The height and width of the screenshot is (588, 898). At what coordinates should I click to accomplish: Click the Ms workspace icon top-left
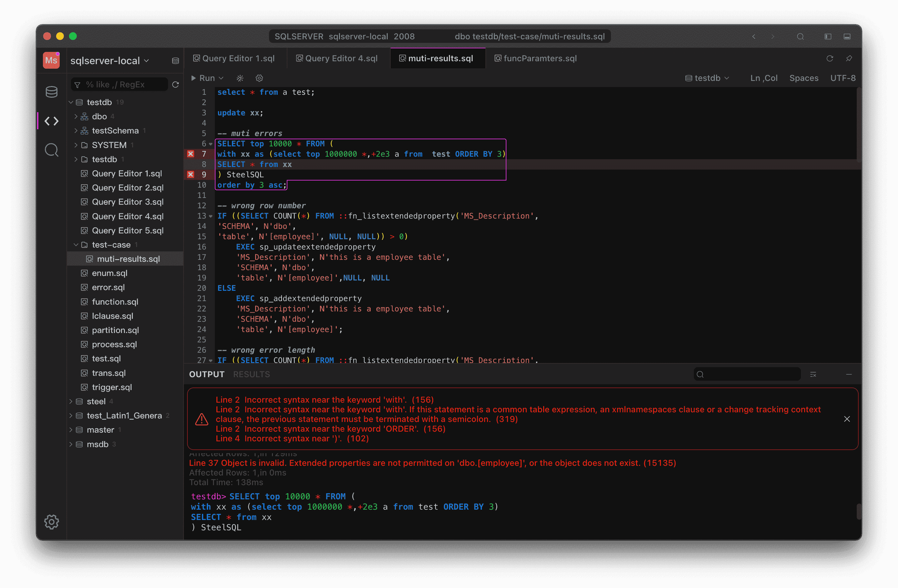51,60
